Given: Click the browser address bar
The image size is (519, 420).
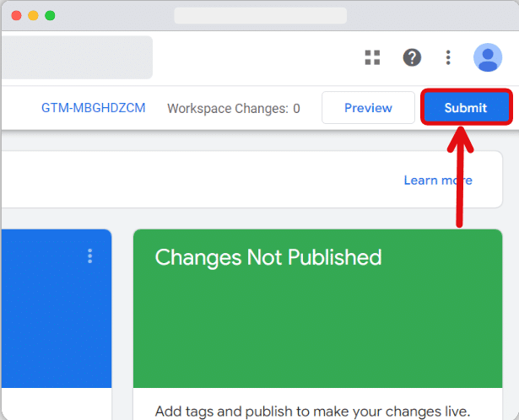Looking at the screenshot, I should tap(260, 15).
